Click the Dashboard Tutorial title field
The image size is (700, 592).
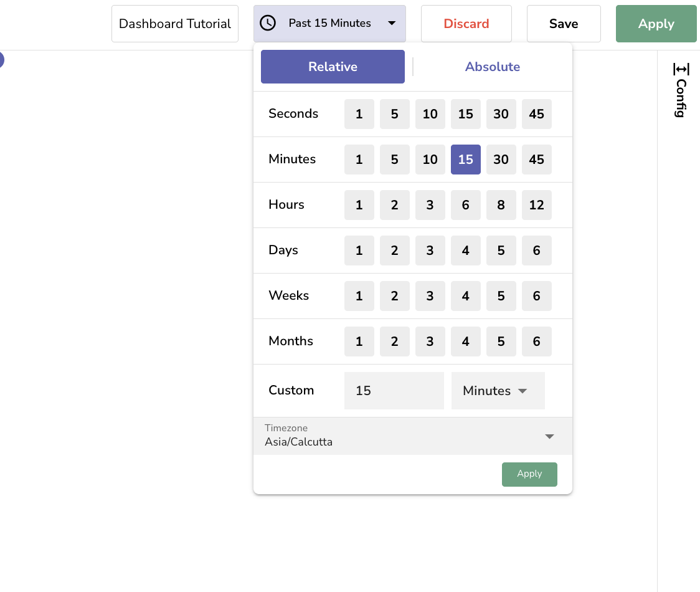click(x=174, y=23)
